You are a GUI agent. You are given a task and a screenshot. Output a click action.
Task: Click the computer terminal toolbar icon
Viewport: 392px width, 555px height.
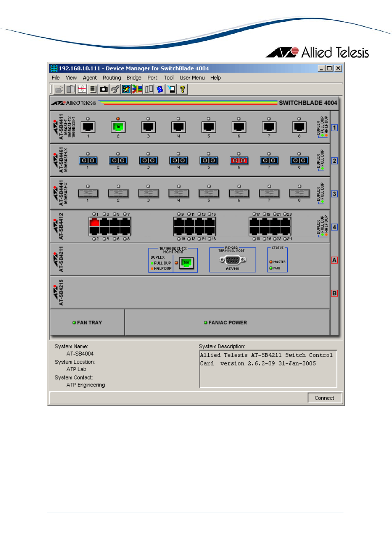pos(171,89)
